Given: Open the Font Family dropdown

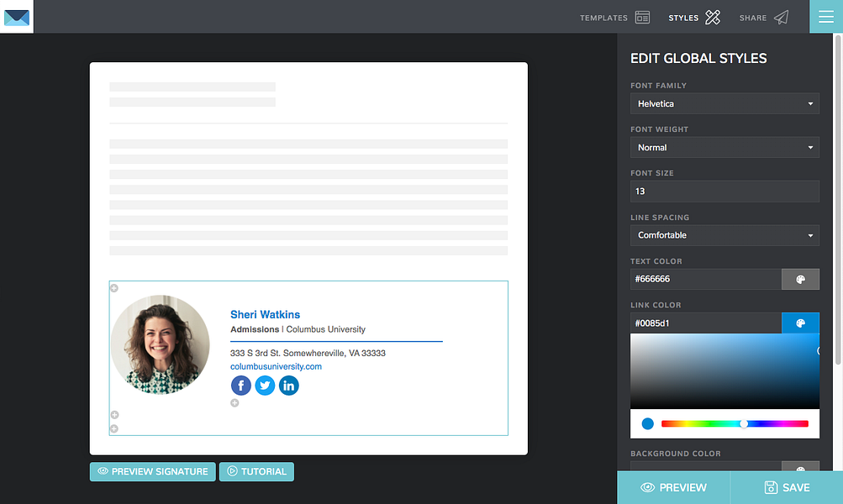Looking at the screenshot, I should [x=724, y=103].
